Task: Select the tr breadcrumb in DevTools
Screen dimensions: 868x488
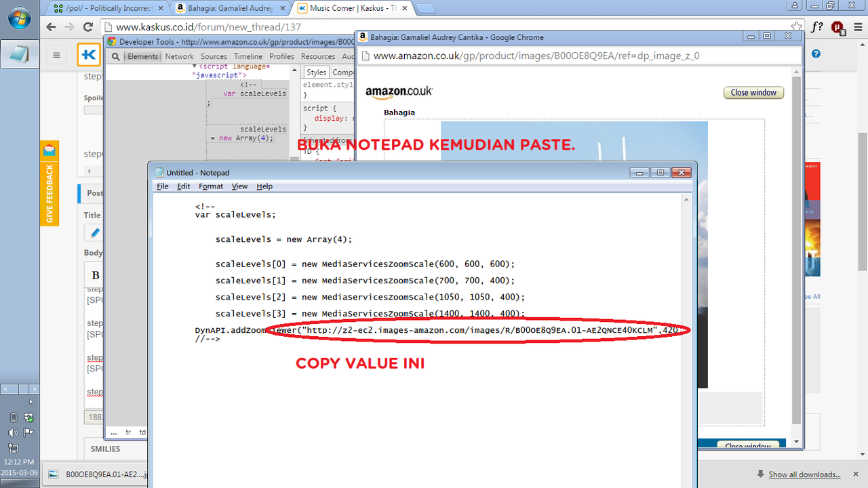Action: (x=128, y=432)
